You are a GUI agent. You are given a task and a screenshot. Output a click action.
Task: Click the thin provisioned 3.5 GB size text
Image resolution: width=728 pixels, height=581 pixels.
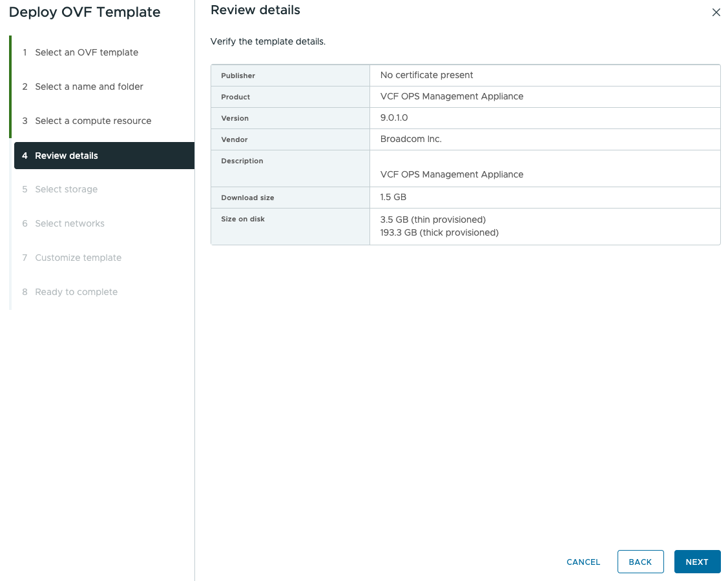point(433,219)
